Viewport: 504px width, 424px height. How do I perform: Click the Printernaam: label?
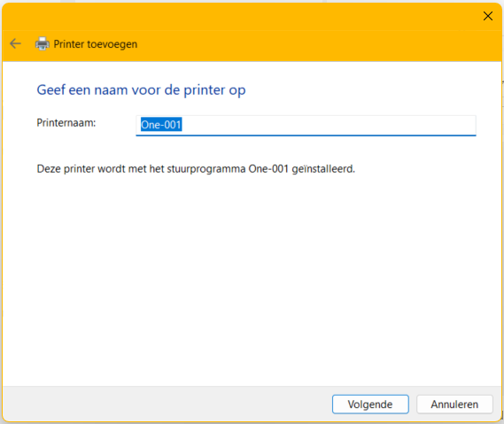point(66,123)
